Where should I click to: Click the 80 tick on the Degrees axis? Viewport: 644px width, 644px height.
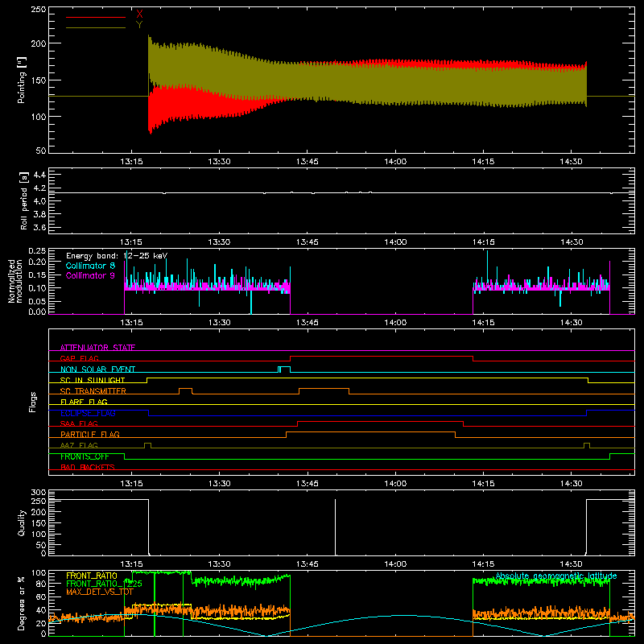click(x=41, y=584)
